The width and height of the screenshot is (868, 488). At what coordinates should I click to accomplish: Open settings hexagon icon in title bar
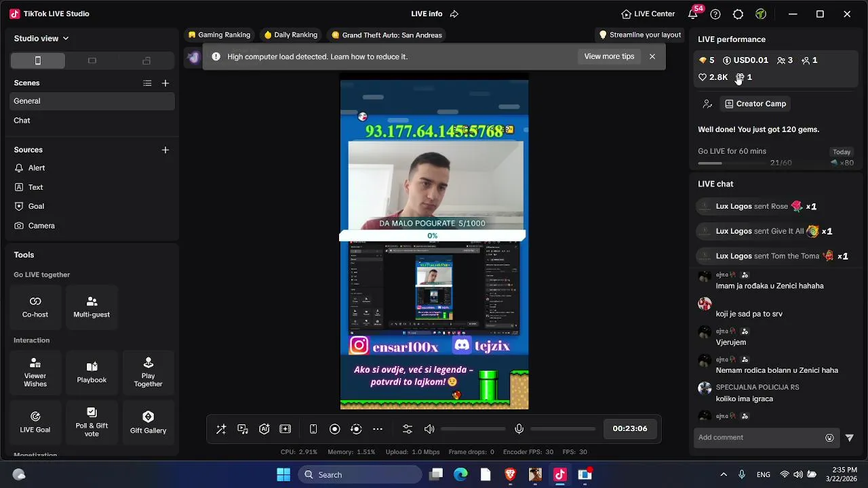(x=738, y=14)
